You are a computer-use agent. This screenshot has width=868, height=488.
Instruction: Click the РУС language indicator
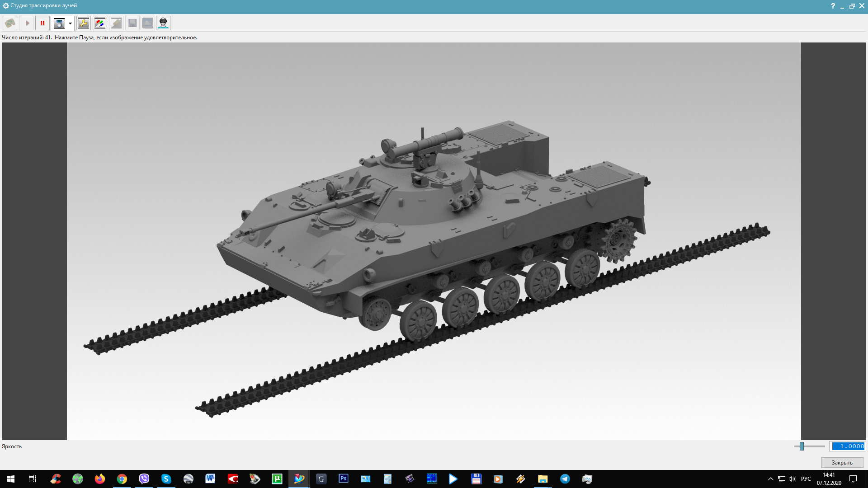[806, 479]
